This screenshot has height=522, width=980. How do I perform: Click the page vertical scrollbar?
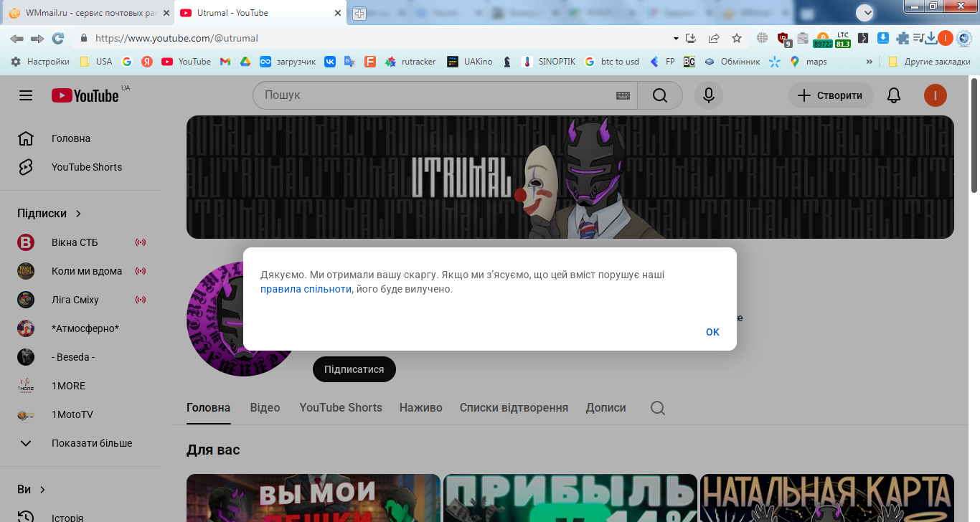click(974, 134)
